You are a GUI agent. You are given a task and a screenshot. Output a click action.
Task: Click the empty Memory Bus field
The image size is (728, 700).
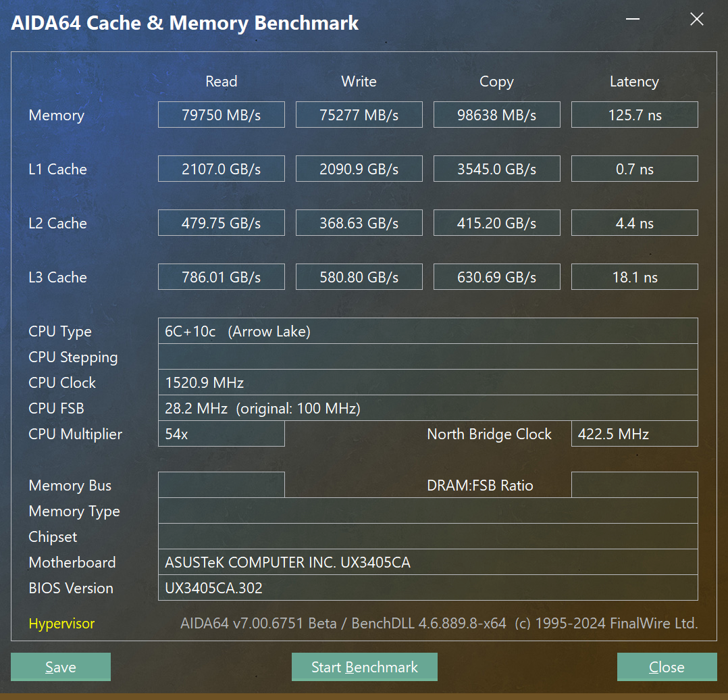point(222,485)
